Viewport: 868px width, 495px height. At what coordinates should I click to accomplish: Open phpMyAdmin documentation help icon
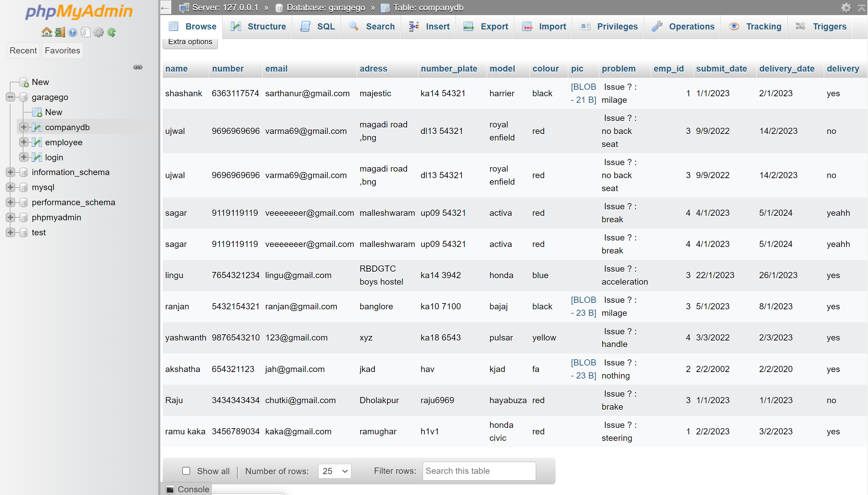(x=73, y=33)
